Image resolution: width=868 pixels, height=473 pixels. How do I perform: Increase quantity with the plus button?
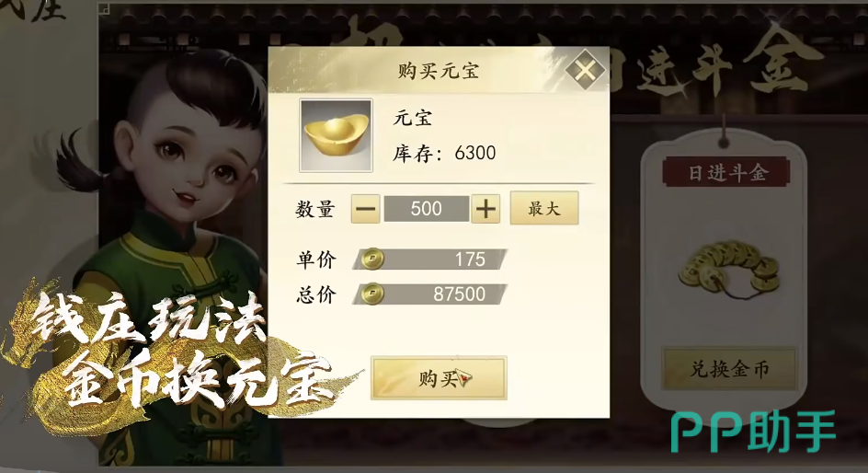pyautogui.click(x=485, y=209)
